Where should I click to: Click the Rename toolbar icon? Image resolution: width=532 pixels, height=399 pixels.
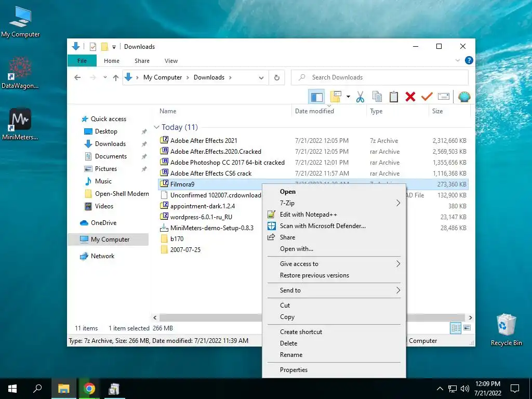pyautogui.click(x=444, y=97)
